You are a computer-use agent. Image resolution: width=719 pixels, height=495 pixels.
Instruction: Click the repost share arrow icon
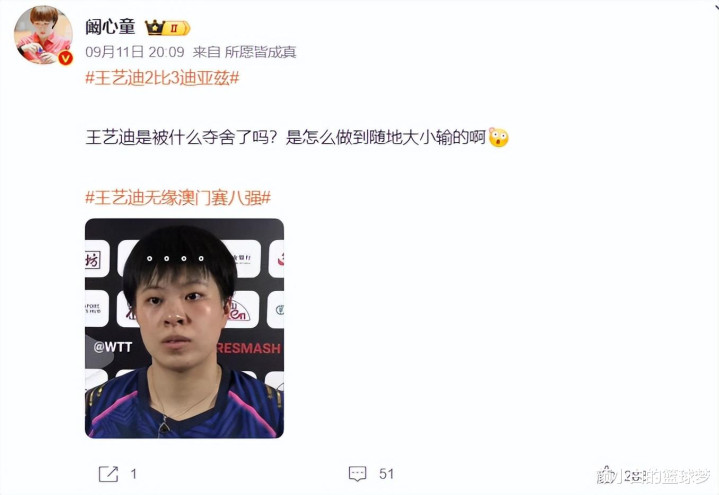(109, 474)
